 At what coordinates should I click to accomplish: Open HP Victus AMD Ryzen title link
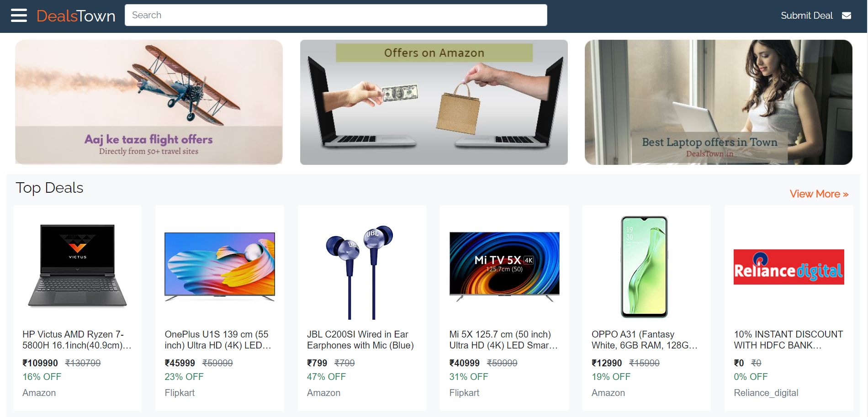pos(77,340)
